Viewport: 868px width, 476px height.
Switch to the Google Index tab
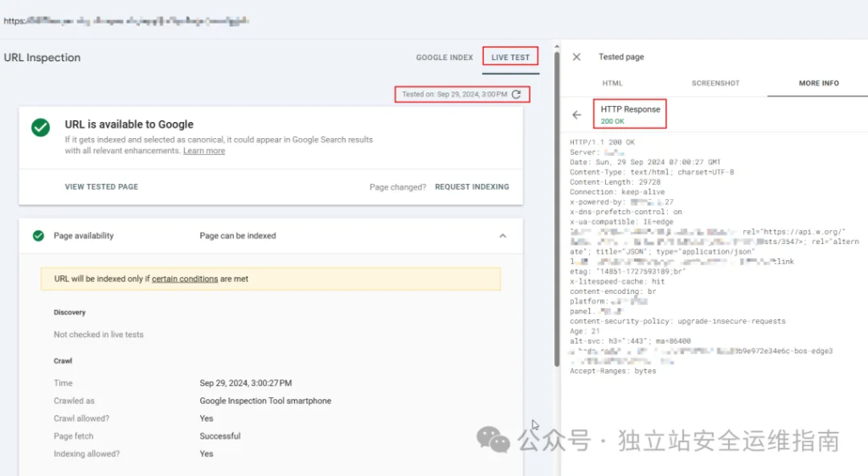click(444, 57)
